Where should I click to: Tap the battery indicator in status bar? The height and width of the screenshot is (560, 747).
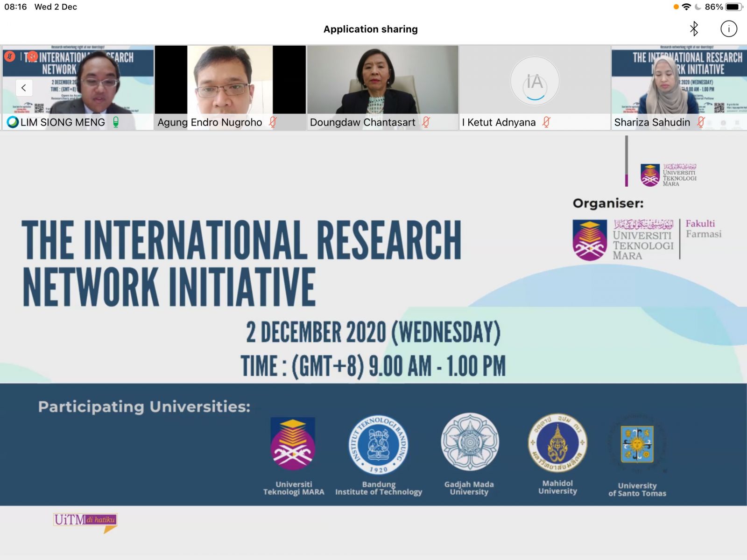tap(733, 7)
